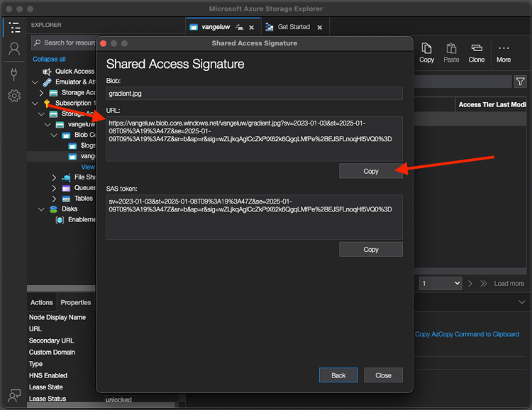Screen dimensions: 532x410
Task: Copy the SAS token with Copy button
Action: coord(370,250)
